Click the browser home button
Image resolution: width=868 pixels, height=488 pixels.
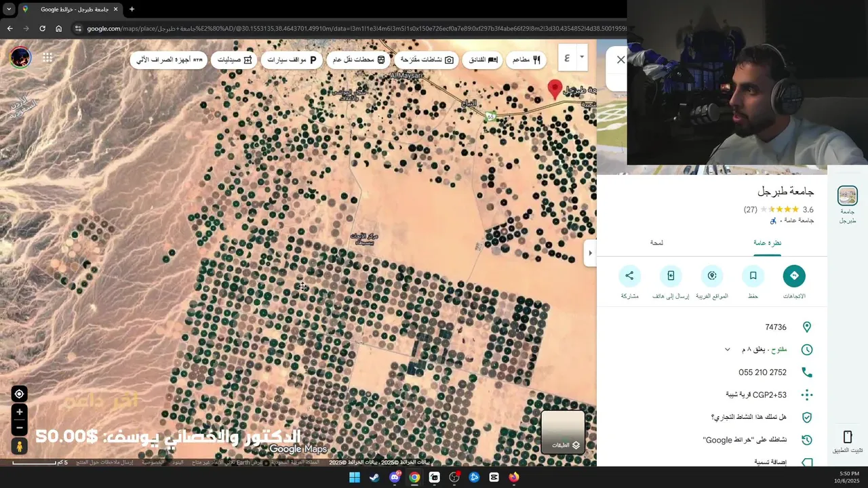tap(58, 28)
